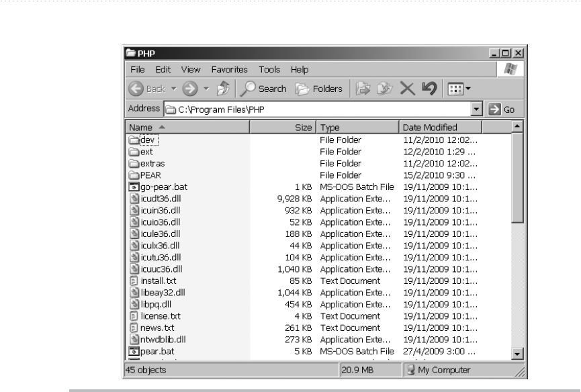Click the PHP title bar folder icon
This screenshot has height=392, width=581.
coord(130,53)
